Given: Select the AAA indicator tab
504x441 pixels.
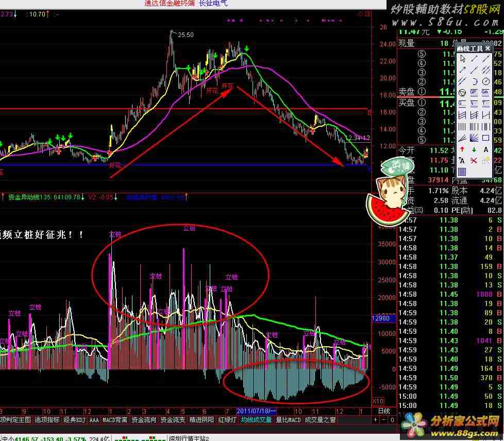Looking at the screenshot, I should pos(94,420).
